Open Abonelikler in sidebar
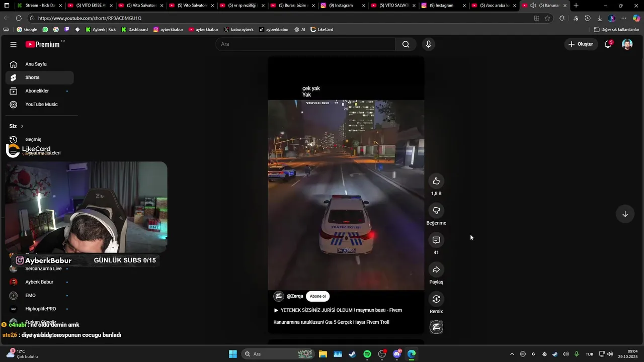Viewport: 644px width, 362px height. click(39, 91)
